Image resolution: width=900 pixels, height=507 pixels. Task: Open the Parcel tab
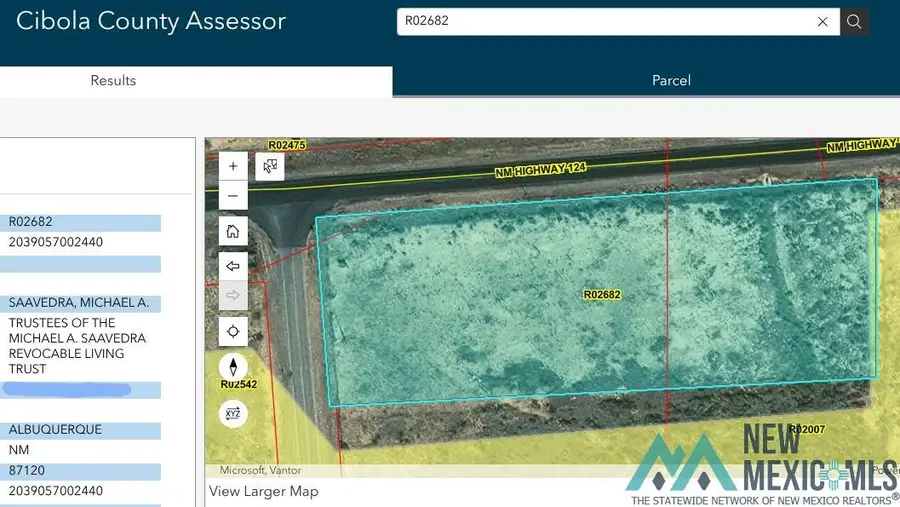[671, 80]
